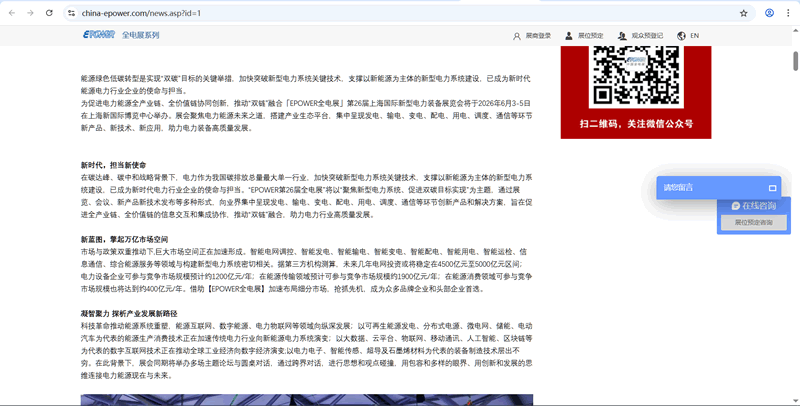The image size is (800, 406).
Task: Open the browser profile icon
Action: (x=769, y=13)
